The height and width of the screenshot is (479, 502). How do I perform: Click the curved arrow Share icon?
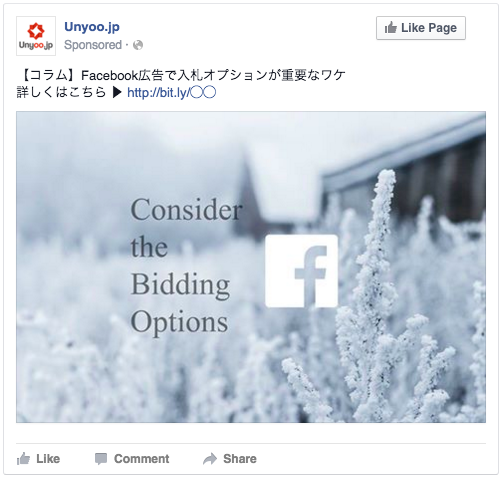(x=210, y=459)
